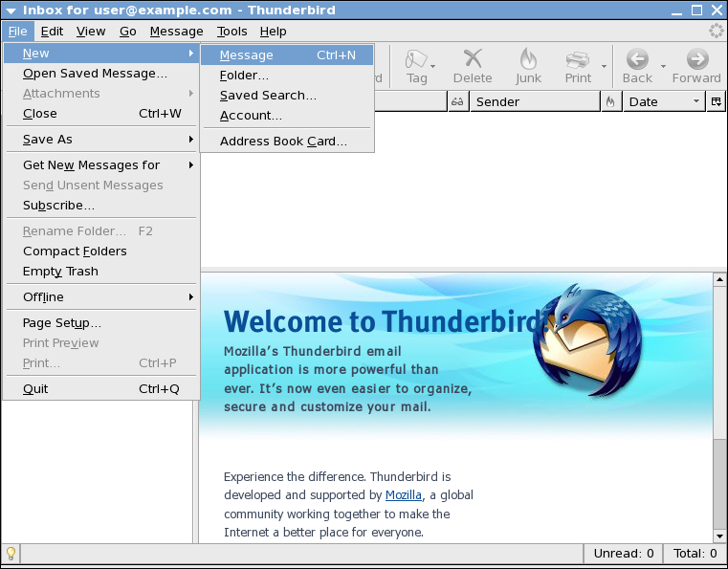Click the junk status flame column icon
Viewport: 728px width, 569px height.
(x=610, y=101)
